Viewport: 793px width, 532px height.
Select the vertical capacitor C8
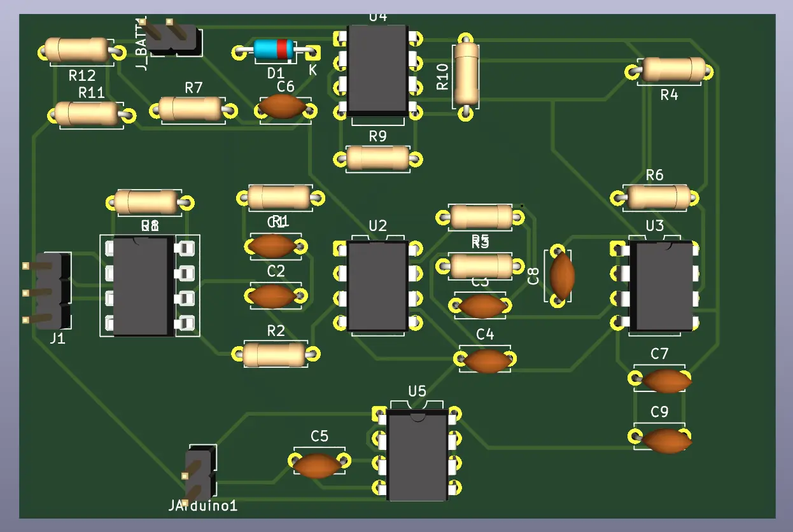562,275
